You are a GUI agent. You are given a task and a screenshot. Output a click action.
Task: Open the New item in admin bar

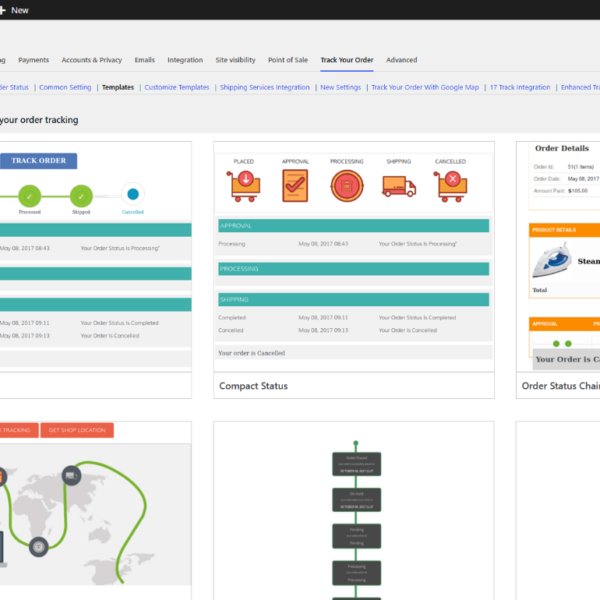point(15,10)
